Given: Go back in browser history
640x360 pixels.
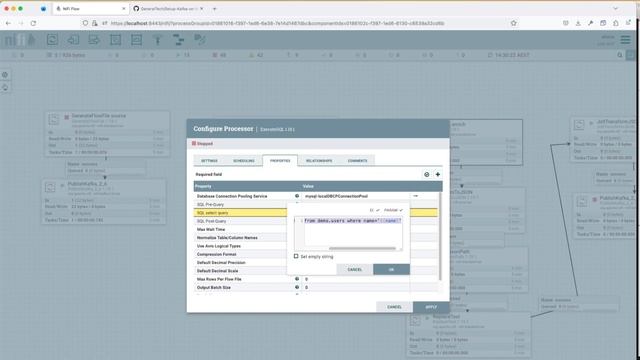Looking at the screenshot, I should [8, 23].
